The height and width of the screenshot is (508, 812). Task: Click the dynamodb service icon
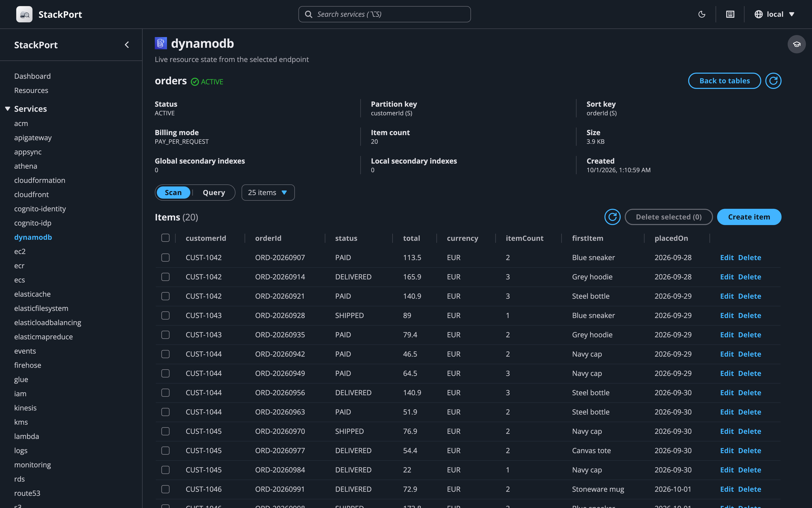coord(161,43)
